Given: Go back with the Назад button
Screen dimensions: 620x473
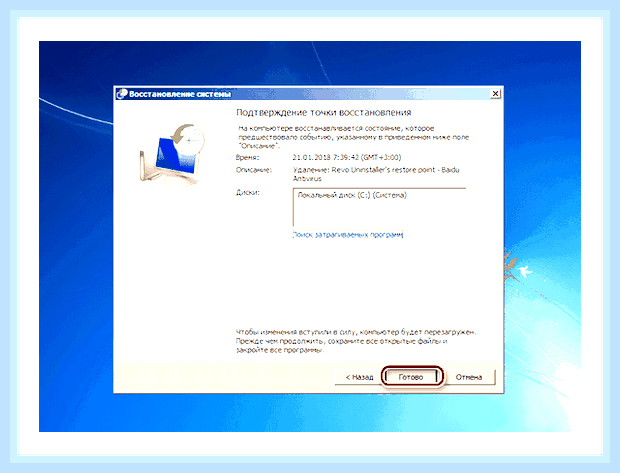Looking at the screenshot, I should (x=359, y=377).
